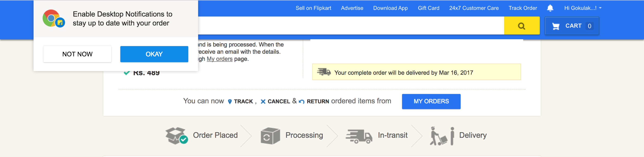Image resolution: width=644 pixels, height=157 pixels.
Task: Click the yellow search magnifier button
Action: pos(522,26)
